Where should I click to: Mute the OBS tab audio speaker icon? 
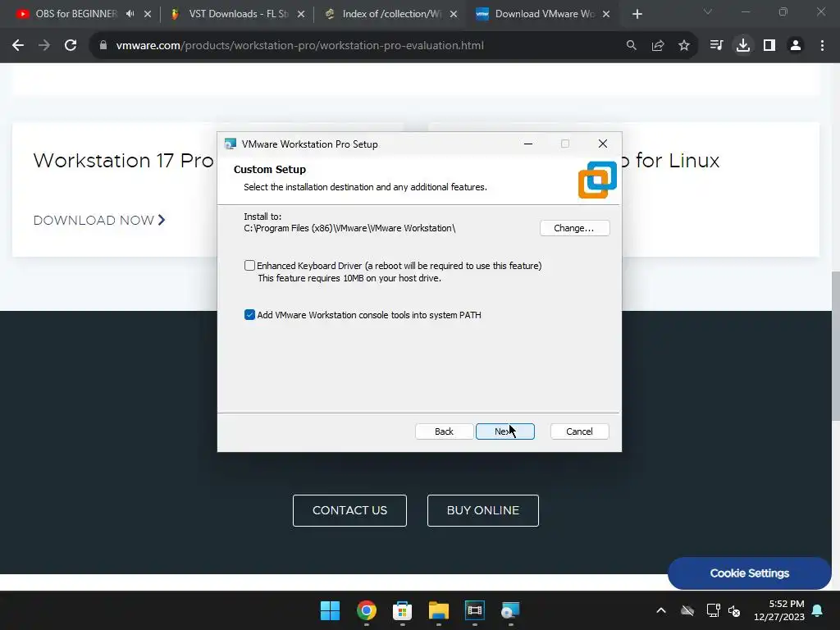click(x=130, y=14)
